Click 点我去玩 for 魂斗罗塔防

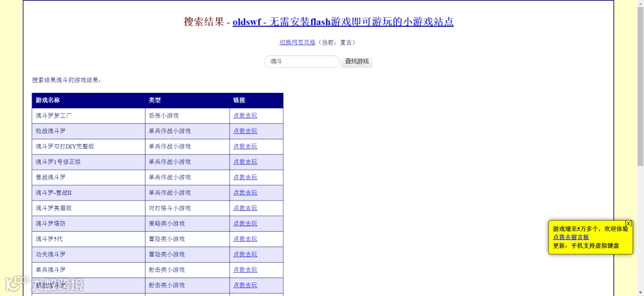(245, 223)
